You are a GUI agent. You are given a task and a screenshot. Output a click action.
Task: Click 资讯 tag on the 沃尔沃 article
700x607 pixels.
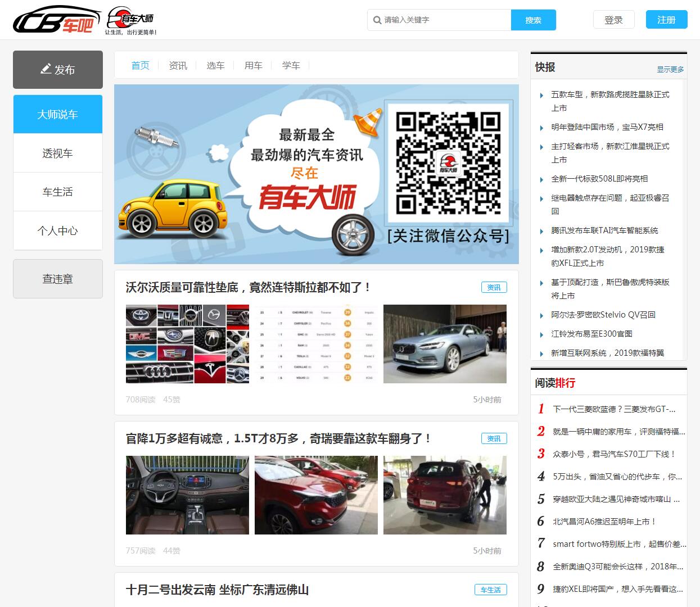[494, 287]
